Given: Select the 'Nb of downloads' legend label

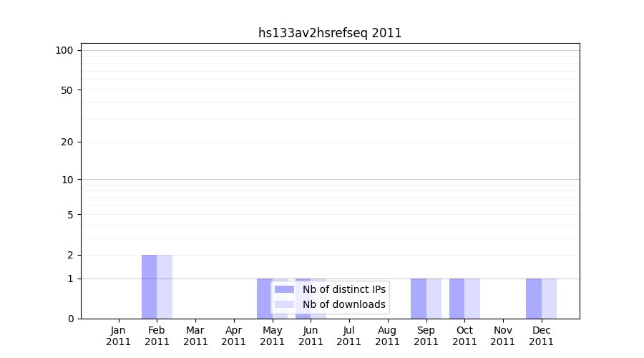Looking at the screenshot, I should (344, 304).
